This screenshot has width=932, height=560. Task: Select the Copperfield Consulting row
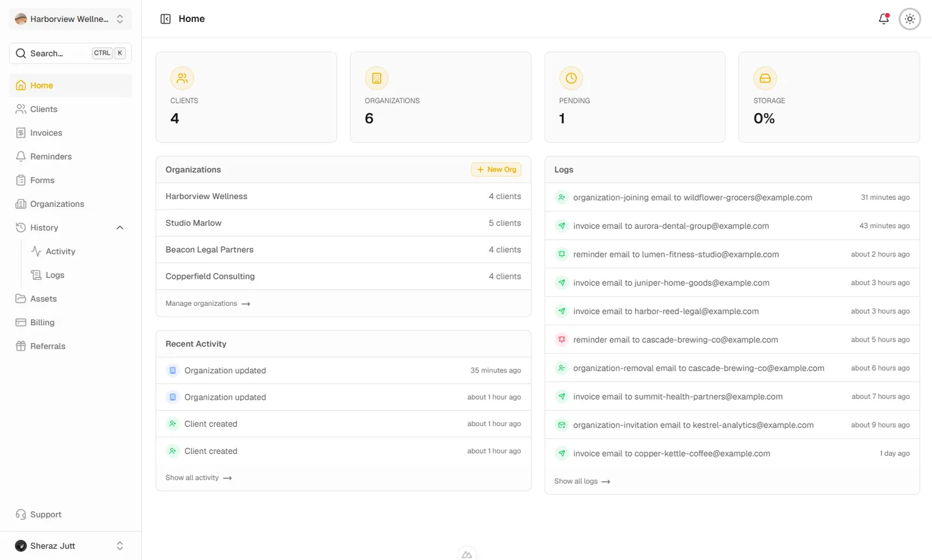343,276
